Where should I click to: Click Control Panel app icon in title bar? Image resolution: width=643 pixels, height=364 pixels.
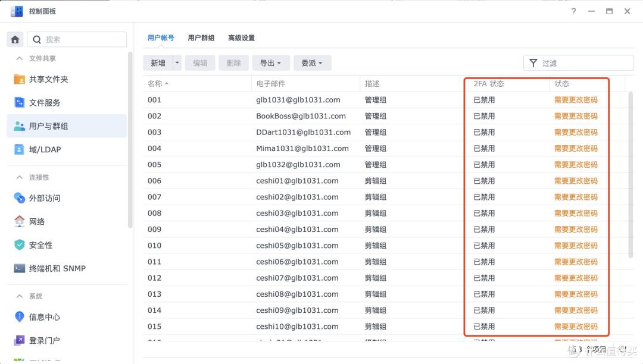click(x=17, y=11)
